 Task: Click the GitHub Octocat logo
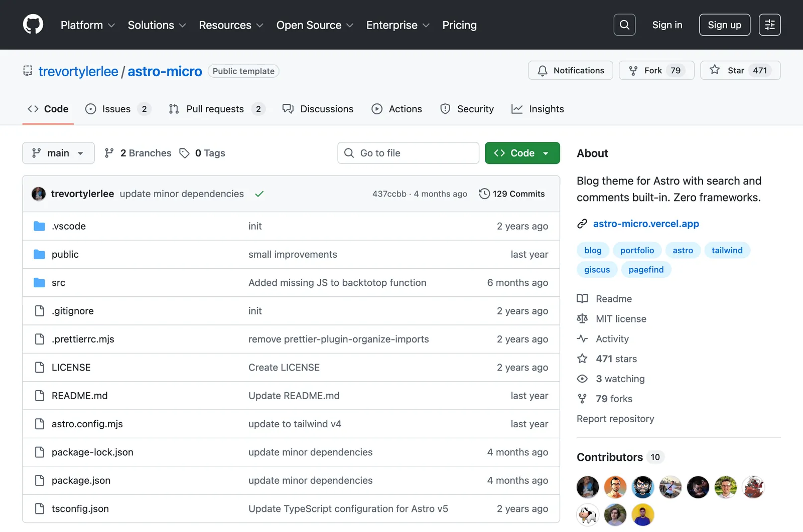point(33,25)
